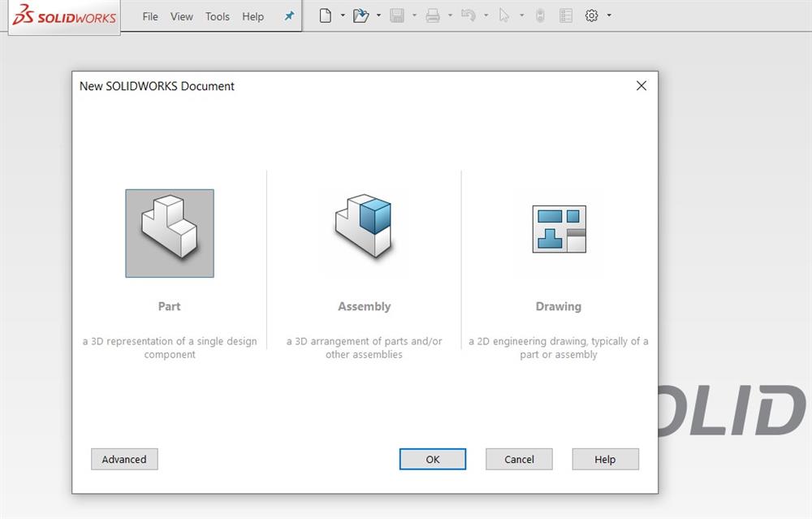The image size is (812, 519).
Task: Click the Advanced button in the dialog
Action: 124,460
